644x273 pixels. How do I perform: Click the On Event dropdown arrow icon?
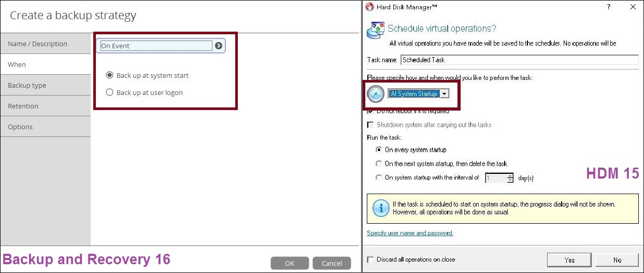tap(219, 46)
